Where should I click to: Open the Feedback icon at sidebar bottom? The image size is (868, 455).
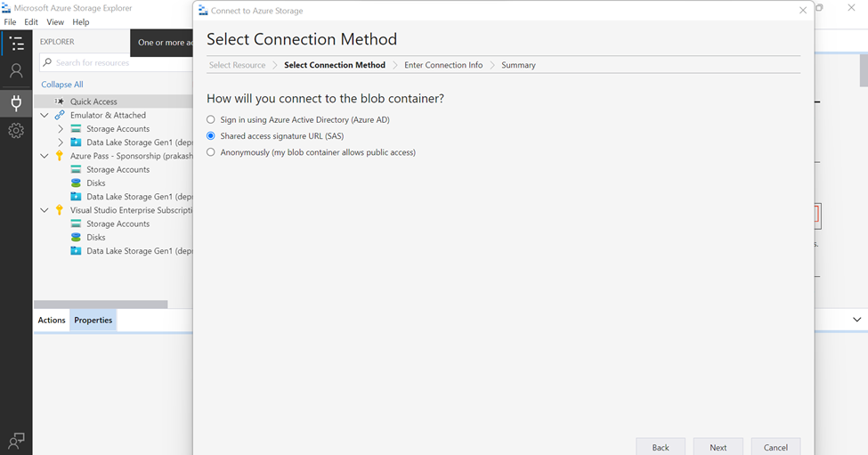coord(17,441)
